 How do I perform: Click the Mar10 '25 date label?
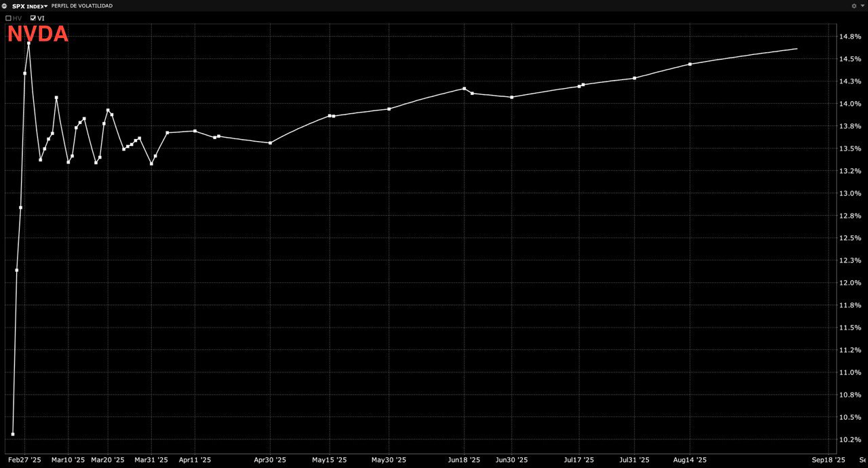[x=68, y=460]
